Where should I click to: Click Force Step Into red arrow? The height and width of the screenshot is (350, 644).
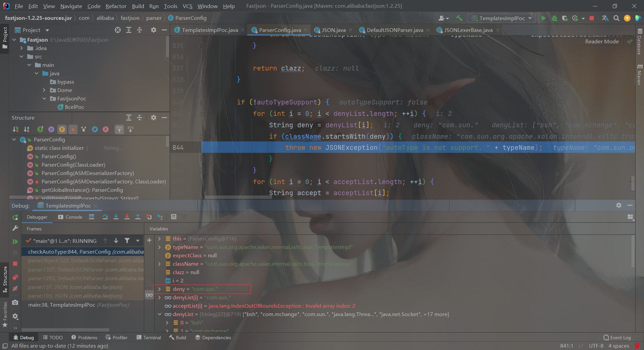127,217
